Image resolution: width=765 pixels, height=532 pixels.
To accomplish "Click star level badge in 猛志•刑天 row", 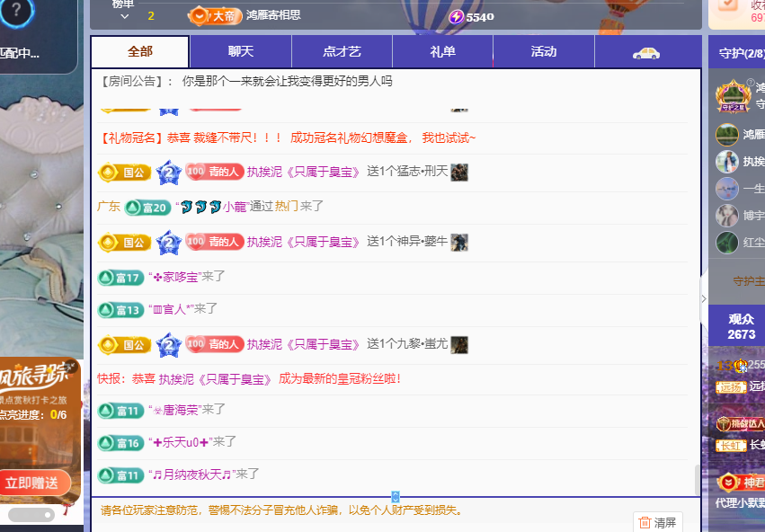I will (169, 173).
